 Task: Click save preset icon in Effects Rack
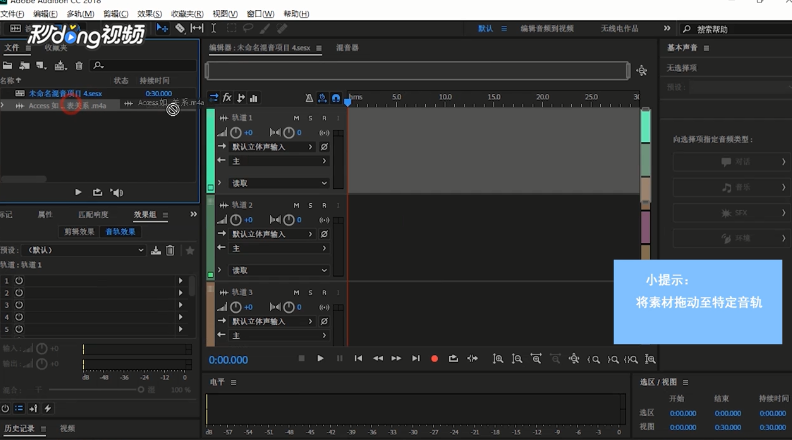click(x=156, y=250)
